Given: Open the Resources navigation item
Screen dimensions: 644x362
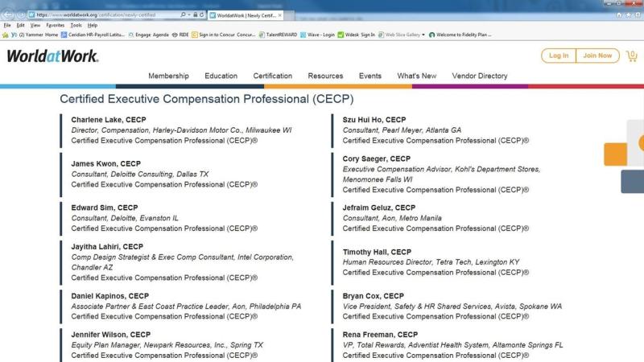Looking at the screenshot, I should click(325, 76).
